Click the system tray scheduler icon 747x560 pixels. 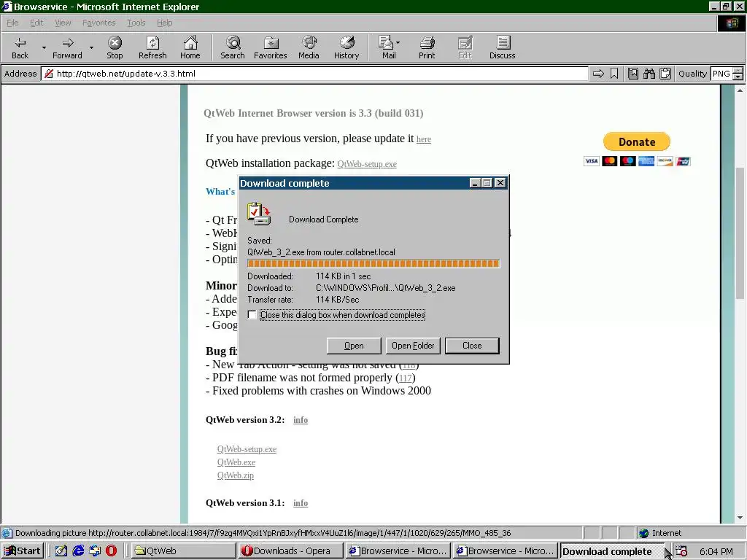[681, 551]
